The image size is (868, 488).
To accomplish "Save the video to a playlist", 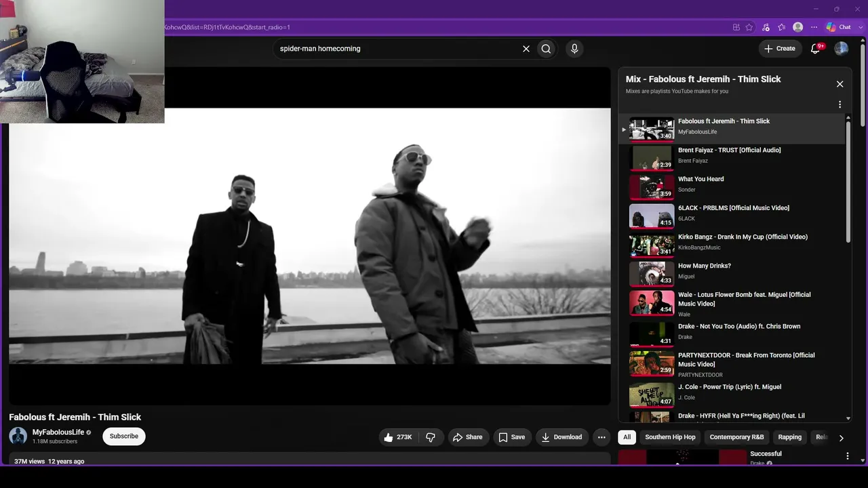I will [512, 437].
